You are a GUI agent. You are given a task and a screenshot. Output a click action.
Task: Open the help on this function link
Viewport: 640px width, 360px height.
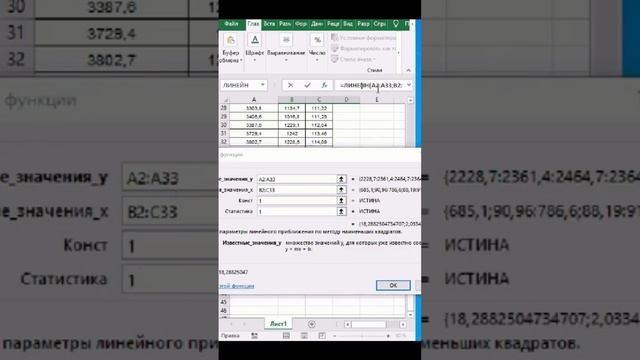point(237,286)
